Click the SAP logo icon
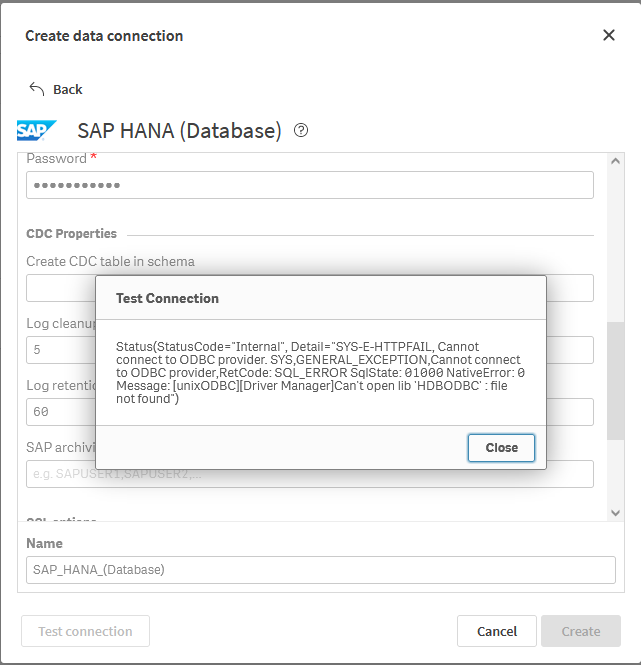This screenshot has width=641, height=665. [x=37, y=131]
